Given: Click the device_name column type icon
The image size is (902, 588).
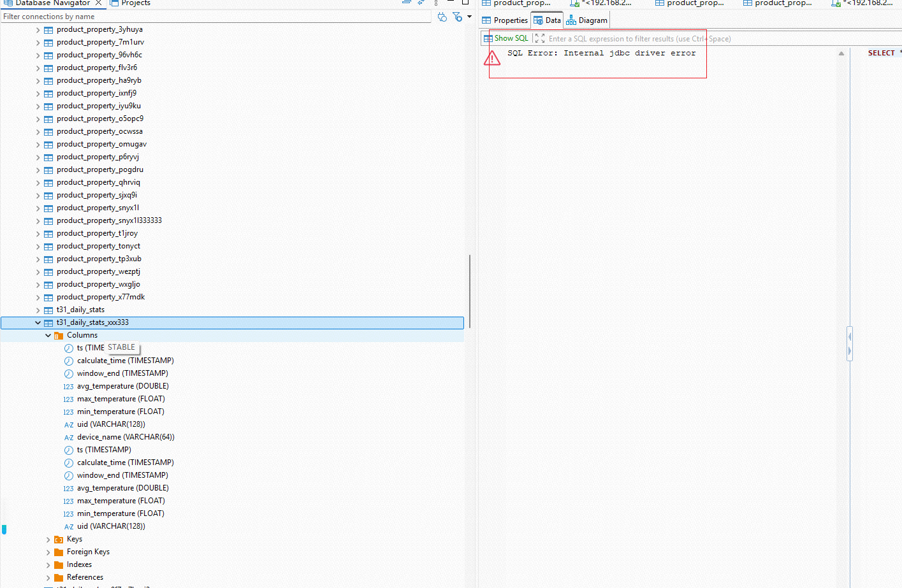Looking at the screenshot, I should click(69, 438).
